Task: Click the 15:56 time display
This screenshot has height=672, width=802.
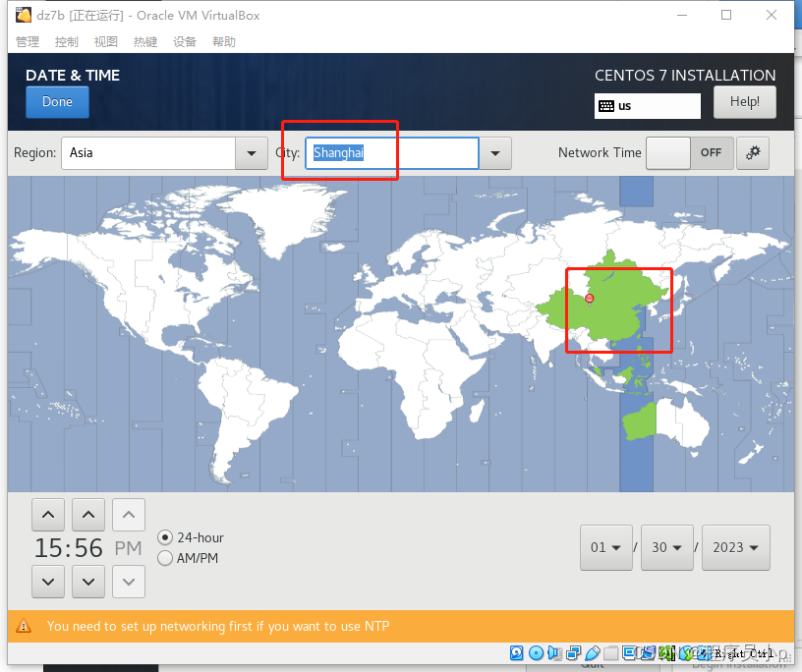Action: point(69,548)
